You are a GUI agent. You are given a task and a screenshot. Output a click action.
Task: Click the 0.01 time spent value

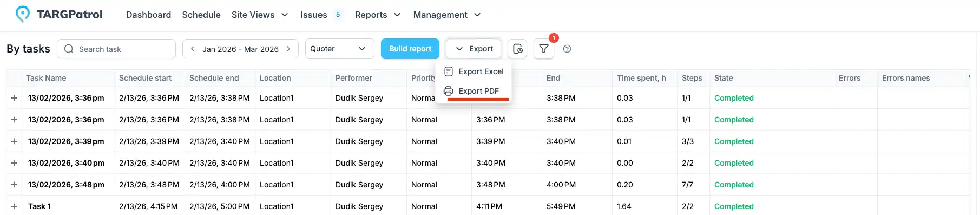(624, 141)
